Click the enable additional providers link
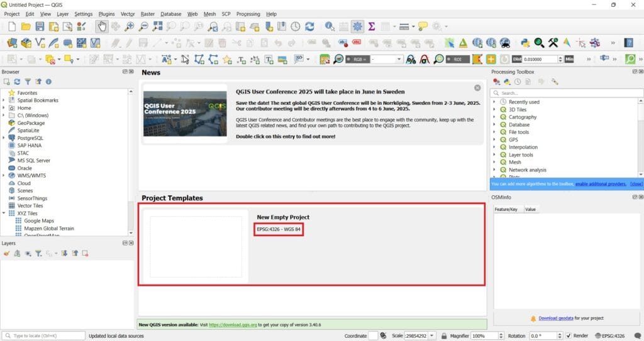This screenshot has height=341, width=644. point(601,184)
